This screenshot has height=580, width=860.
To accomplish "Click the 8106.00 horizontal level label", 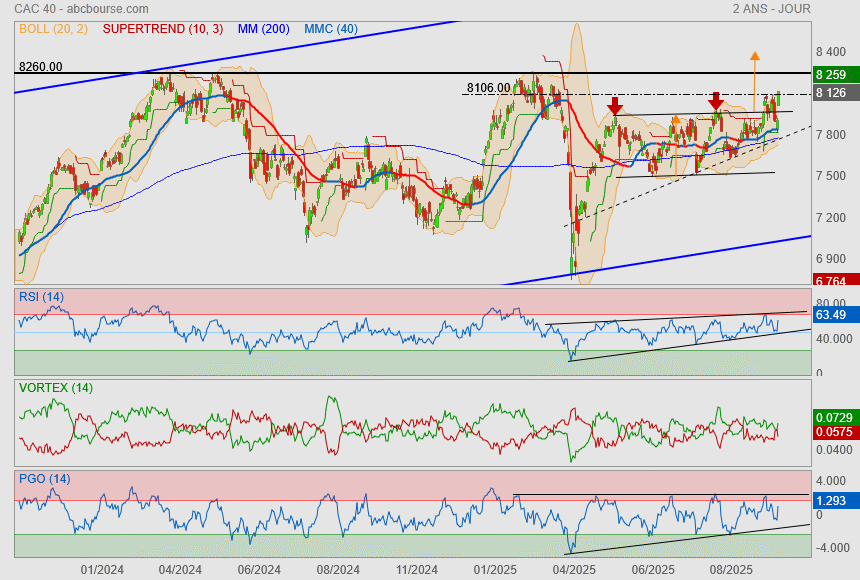I will (488, 88).
